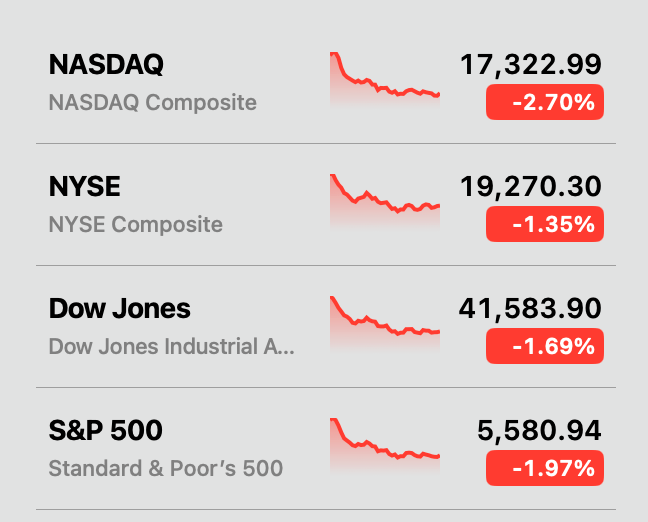Click the NASDAQ Composite subtitle
The image size is (648, 522).
click(152, 102)
